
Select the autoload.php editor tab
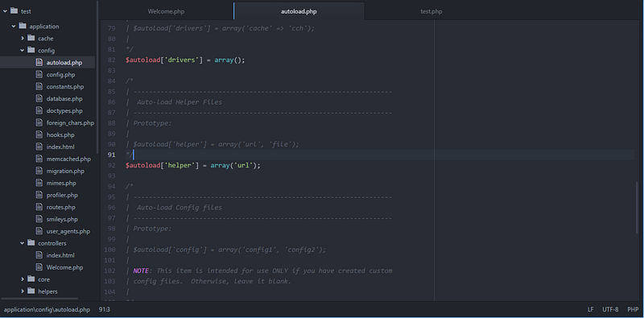pos(299,11)
